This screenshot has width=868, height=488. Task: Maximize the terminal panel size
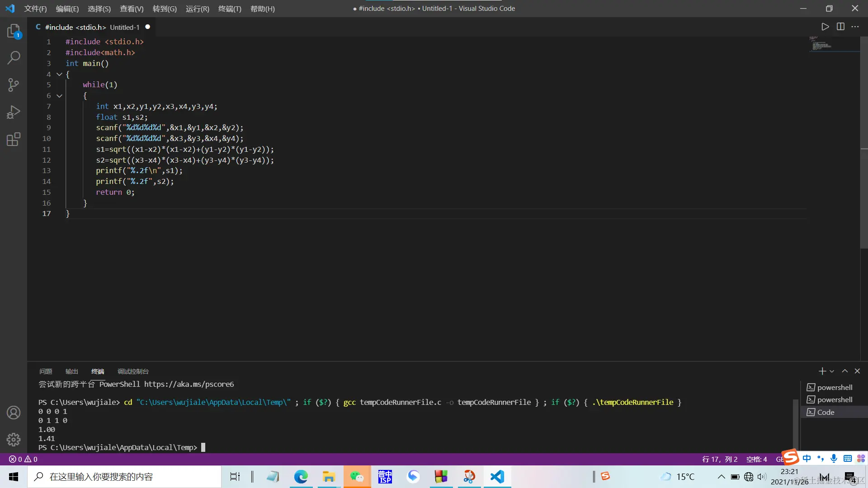[844, 371]
